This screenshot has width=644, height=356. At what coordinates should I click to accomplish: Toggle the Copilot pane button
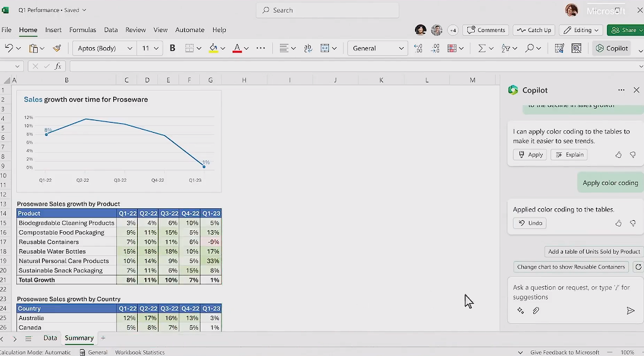(611, 48)
